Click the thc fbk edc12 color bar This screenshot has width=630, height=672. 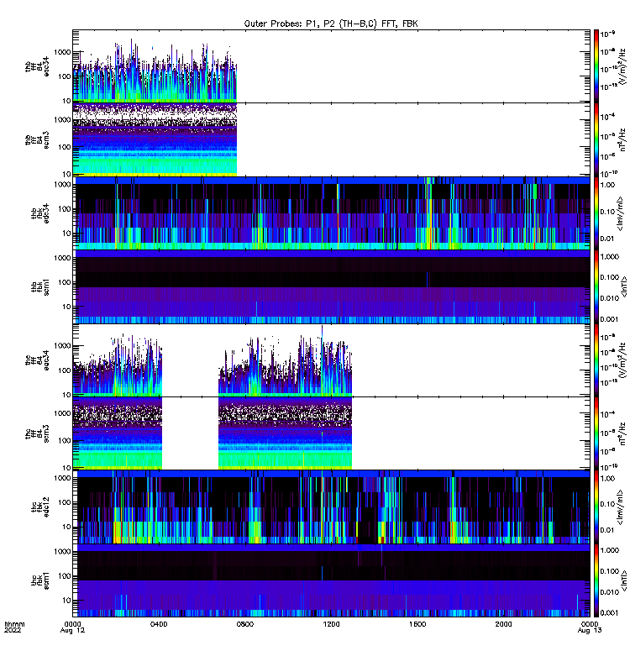[x=596, y=507]
